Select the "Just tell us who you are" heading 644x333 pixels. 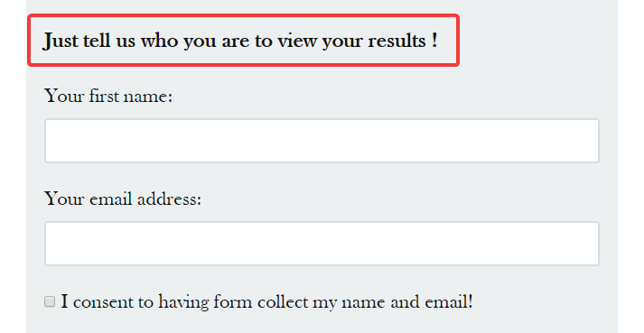[240, 41]
